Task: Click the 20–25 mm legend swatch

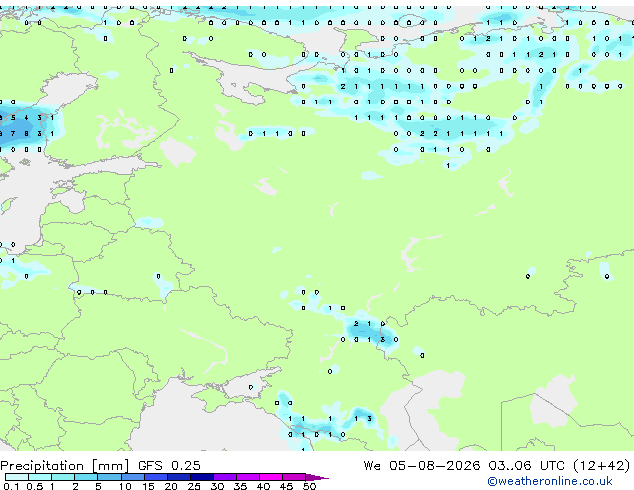Action: [x=178, y=477]
